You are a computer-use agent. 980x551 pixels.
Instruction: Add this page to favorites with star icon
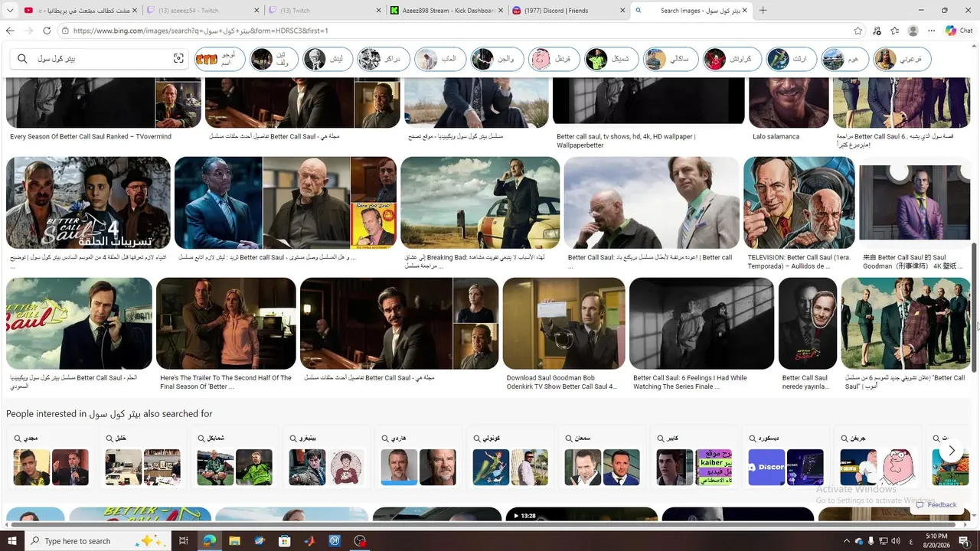(858, 31)
